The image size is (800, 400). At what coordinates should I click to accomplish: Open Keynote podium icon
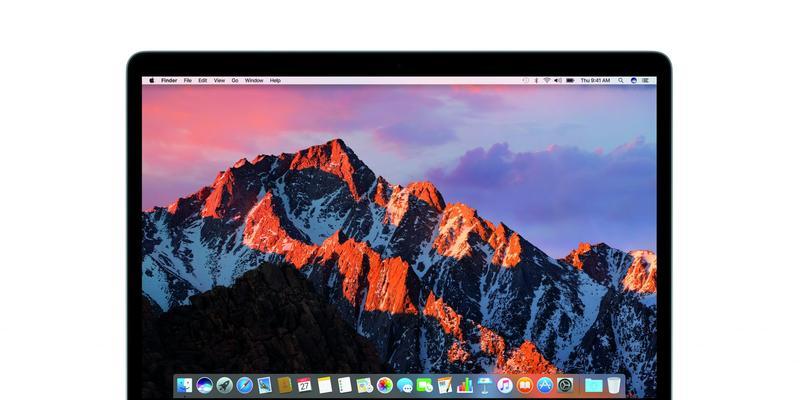[x=485, y=385]
